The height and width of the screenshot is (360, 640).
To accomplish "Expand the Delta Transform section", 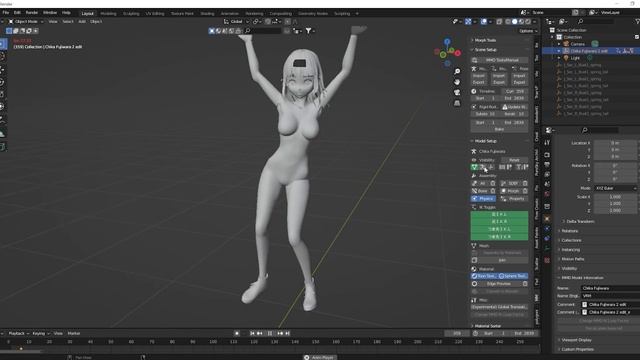I will (579, 221).
